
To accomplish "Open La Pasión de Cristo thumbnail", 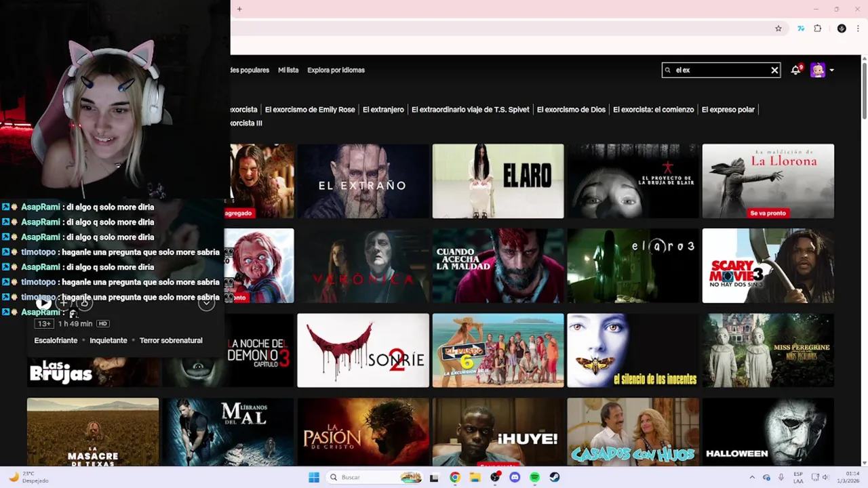I will tap(363, 432).
